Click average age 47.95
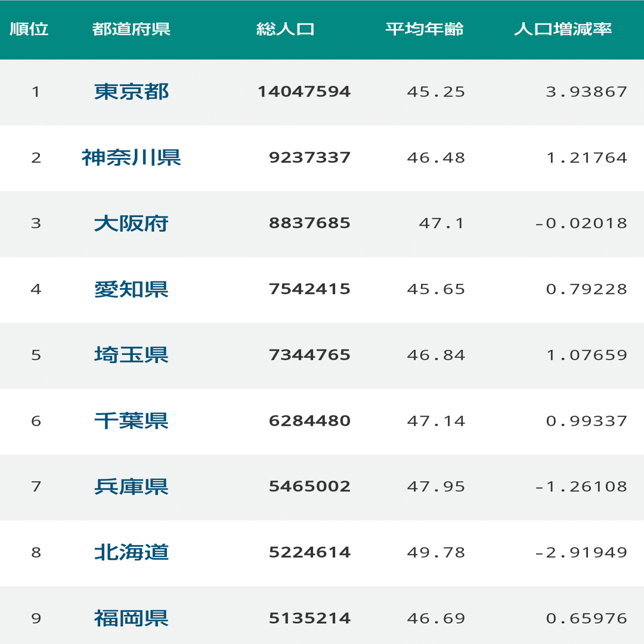 436,487
